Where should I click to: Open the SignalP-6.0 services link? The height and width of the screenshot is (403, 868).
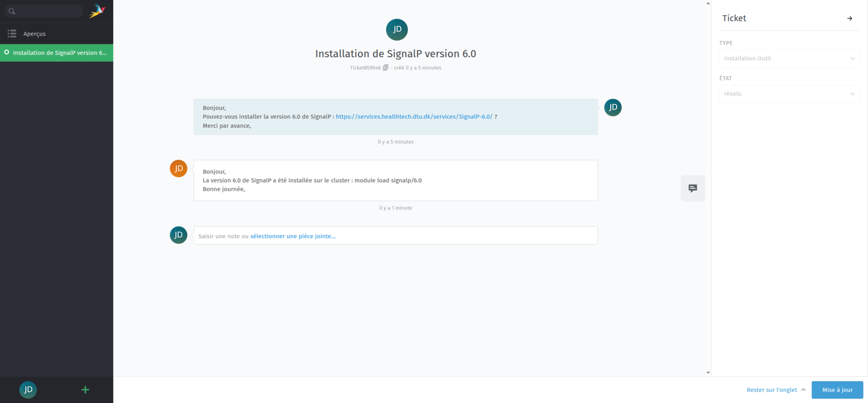tap(414, 117)
